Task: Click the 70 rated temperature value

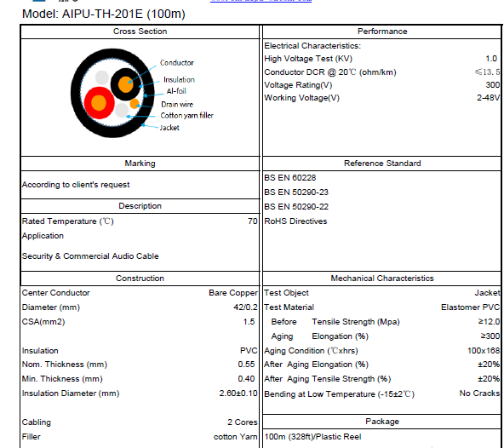Action: click(253, 221)
